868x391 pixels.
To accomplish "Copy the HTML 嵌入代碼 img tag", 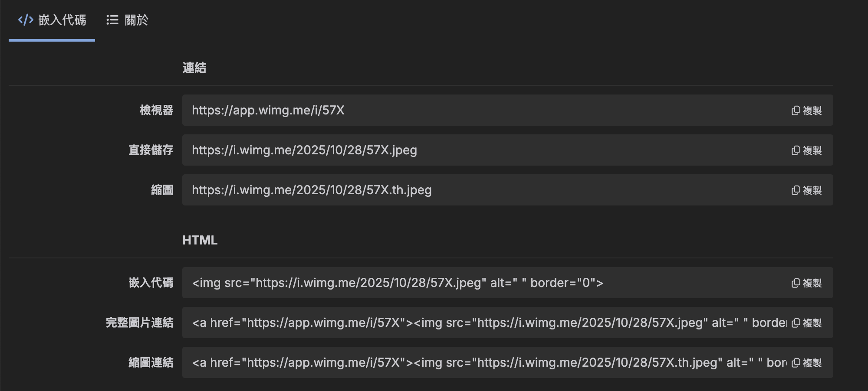I will (806, 283).
